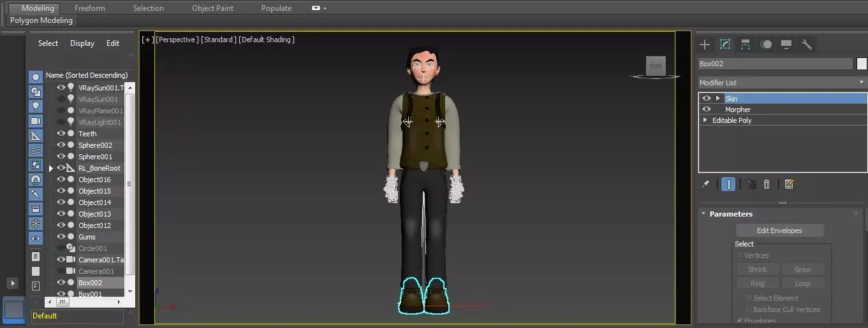Screen dimensions: 868x328
Task: Switch to the Selection ribbon tab
Action: [149, 8]
